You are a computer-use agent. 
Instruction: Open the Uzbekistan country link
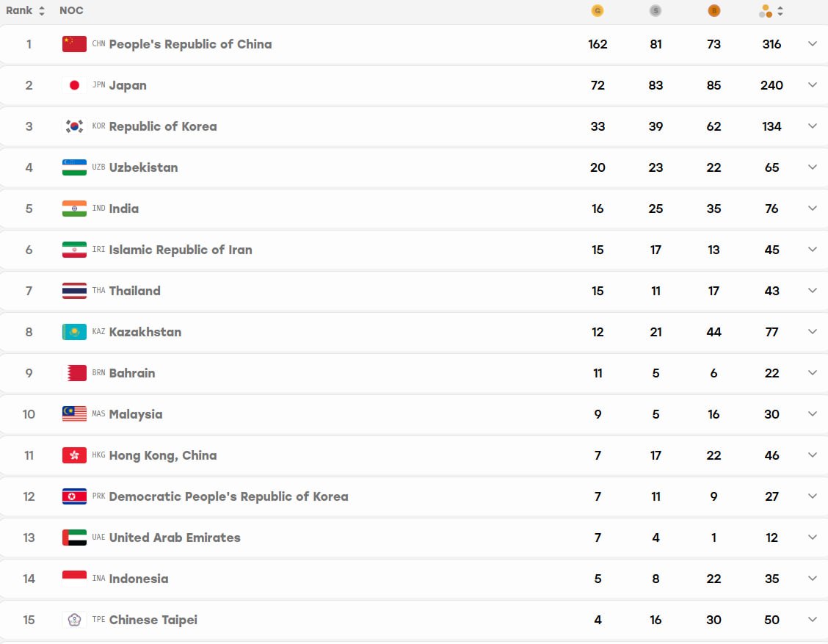click(144, 167)
